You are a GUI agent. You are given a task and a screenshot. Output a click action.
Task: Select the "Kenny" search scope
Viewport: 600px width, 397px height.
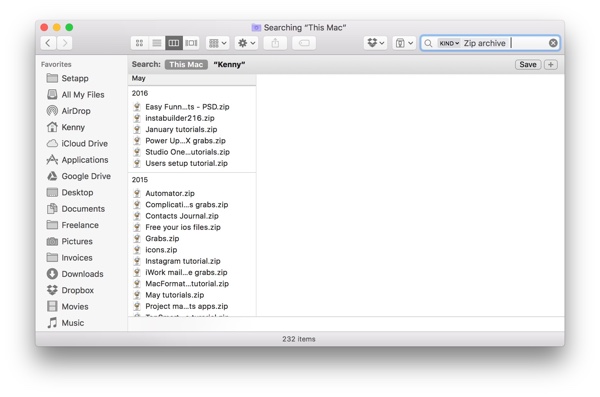coord(229,64)
